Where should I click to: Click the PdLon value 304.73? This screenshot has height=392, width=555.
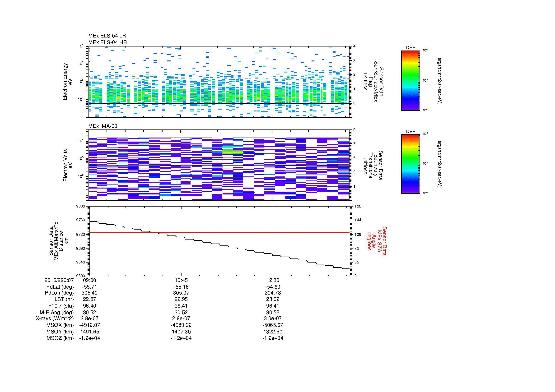click(273, 293)
